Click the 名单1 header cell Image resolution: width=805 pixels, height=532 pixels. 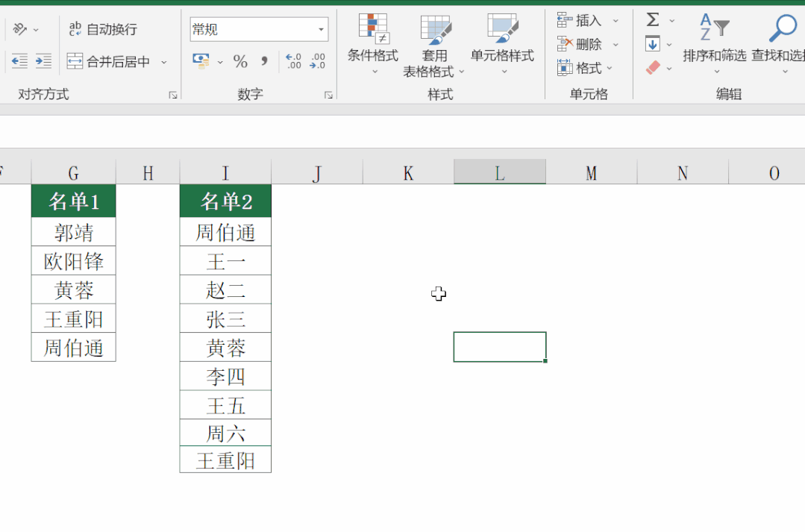pyautogui.click(x=73, y=201)
